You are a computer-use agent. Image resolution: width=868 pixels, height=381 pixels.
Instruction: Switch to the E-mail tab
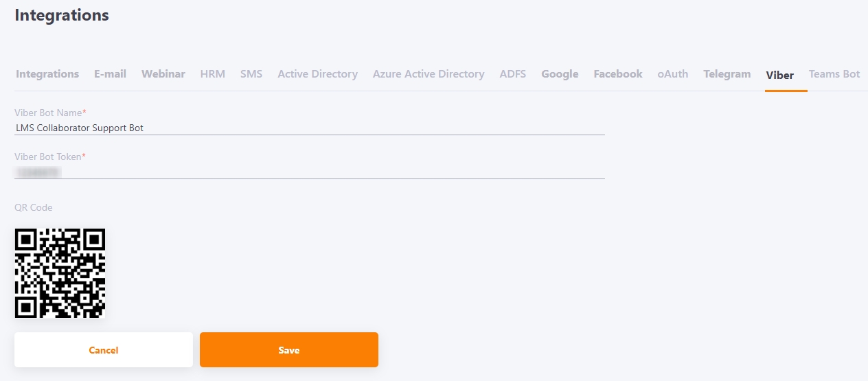(110, 74)
